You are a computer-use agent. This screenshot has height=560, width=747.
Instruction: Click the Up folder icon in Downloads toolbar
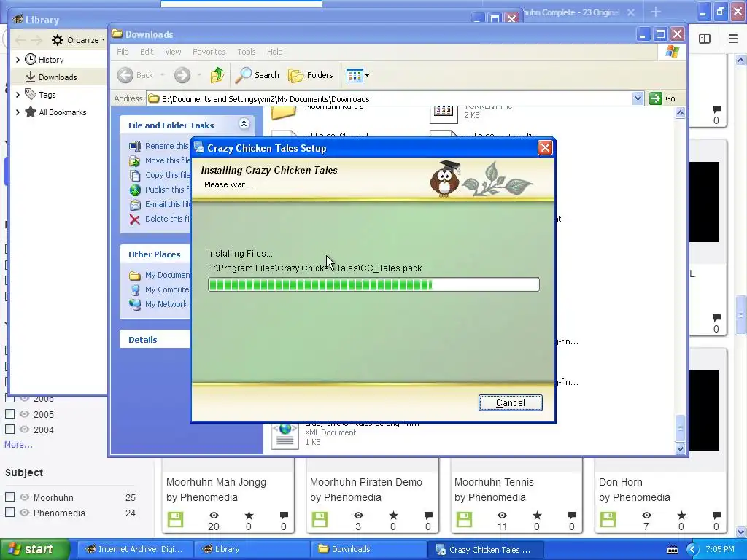[217, 75]
